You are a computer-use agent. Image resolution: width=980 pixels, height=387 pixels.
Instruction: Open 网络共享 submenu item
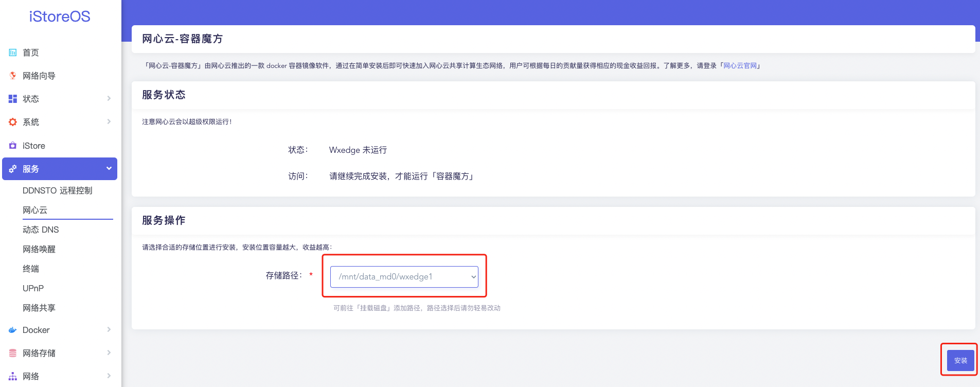39,308
